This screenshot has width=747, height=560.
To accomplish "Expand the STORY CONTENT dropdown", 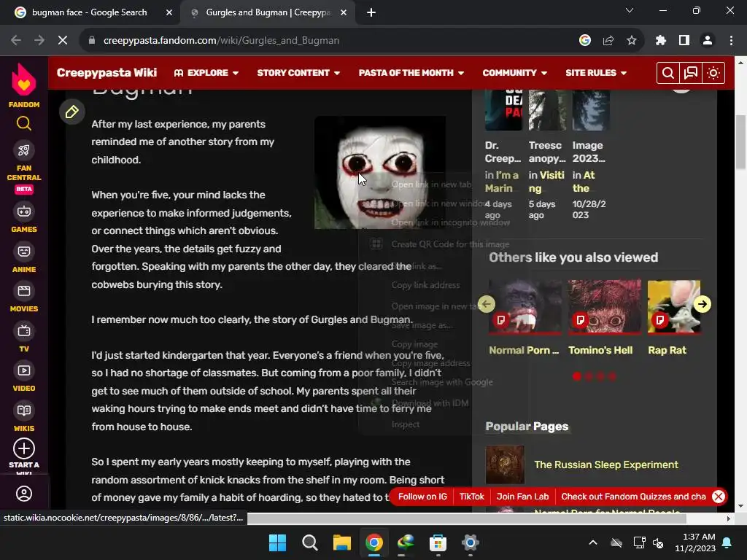I will coord(298,73).
